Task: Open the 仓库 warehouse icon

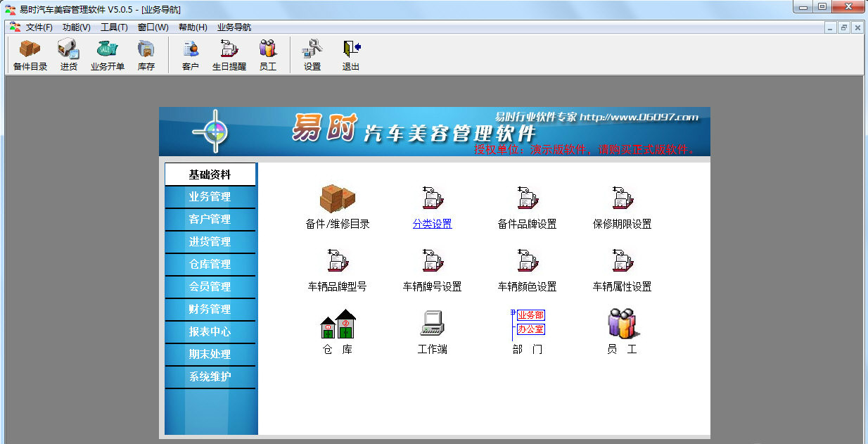Action: click(x=338, y=324)
